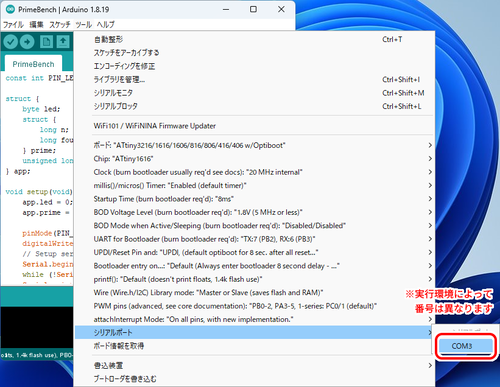Viewport: 500px width, 387px height.
Task: Expand BOD Mode when Active/Sleeping submenu
Action: 254,226
